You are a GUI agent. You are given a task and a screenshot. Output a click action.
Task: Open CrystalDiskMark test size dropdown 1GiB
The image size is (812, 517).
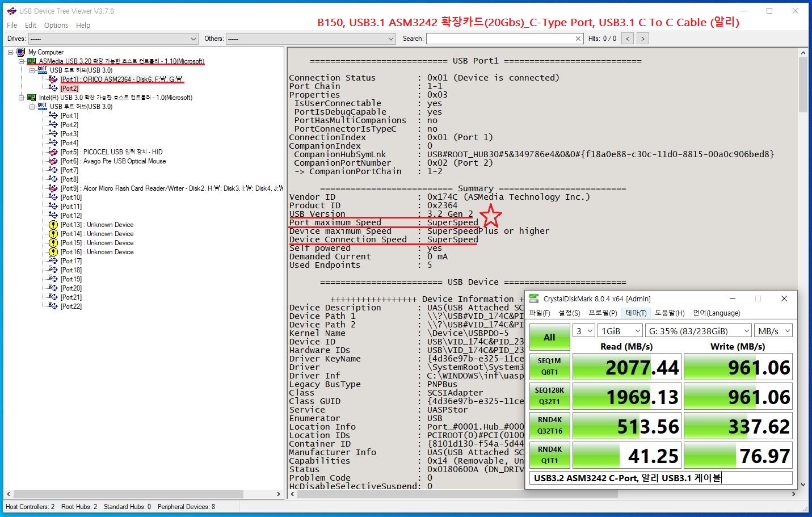click(x=621, y=331)
